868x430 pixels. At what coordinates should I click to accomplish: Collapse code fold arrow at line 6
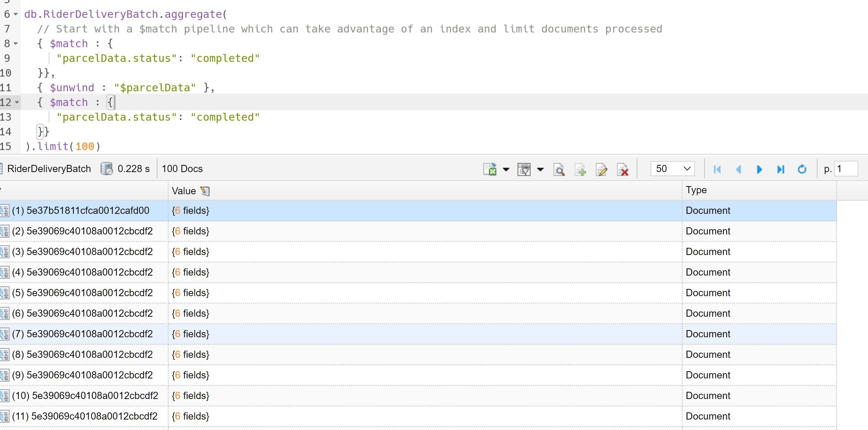pos(16,14)
